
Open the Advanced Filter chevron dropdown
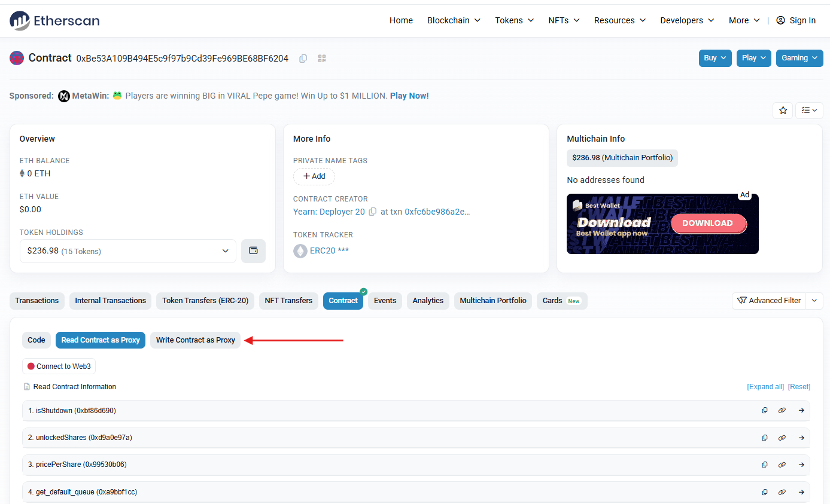click(x=814, y=301)
